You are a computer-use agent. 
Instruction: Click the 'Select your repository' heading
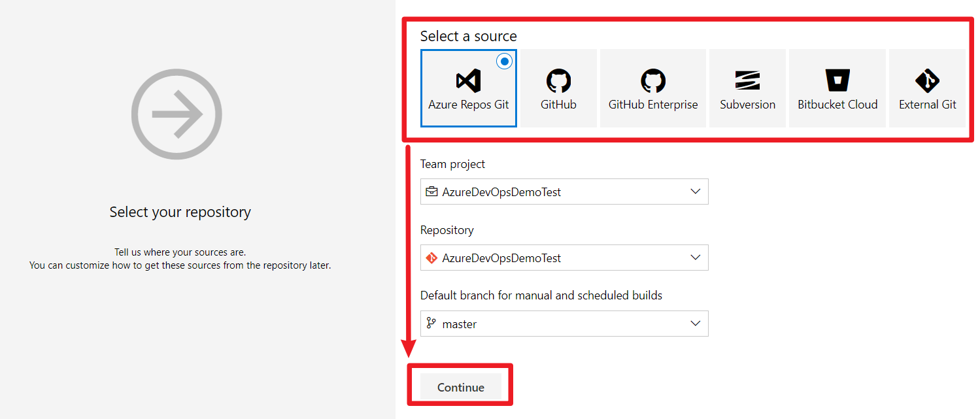(x=180, y=212)
